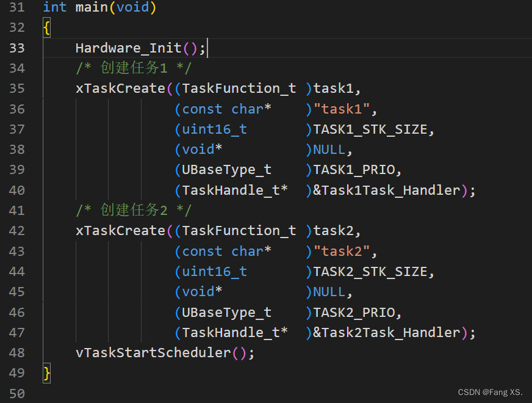Click the string "task2" on line 43

[342, 251]
